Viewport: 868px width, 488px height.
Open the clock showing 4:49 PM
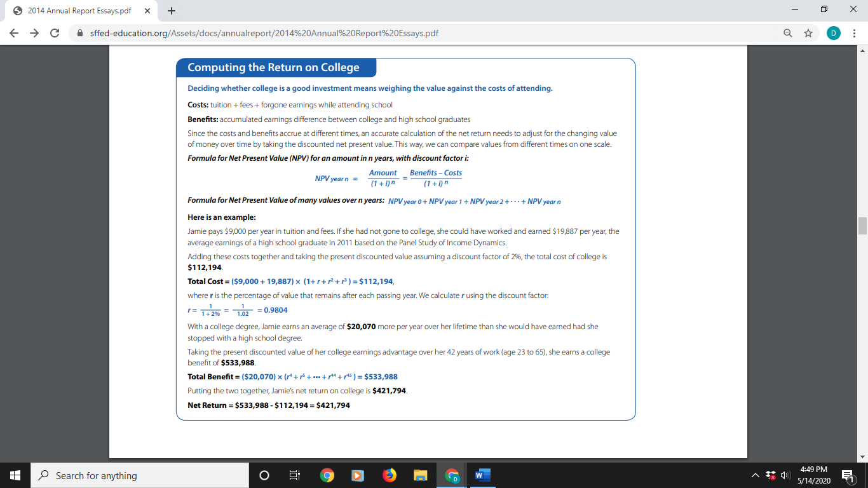click(x=814, y=475)
